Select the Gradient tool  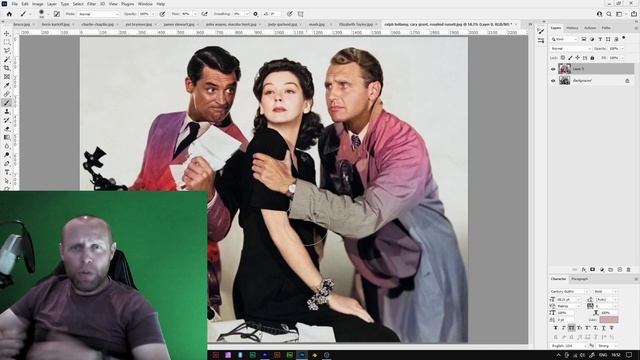pos(7,138)
